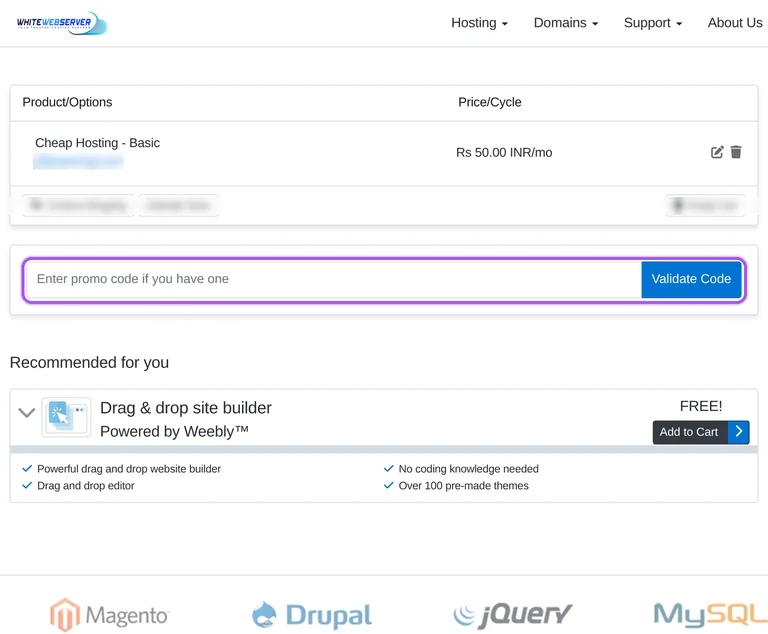The width and height of the screenshot is (768, 634).
Task: Click the arrow on Add to Cart
Action: (x=739, y=432)
